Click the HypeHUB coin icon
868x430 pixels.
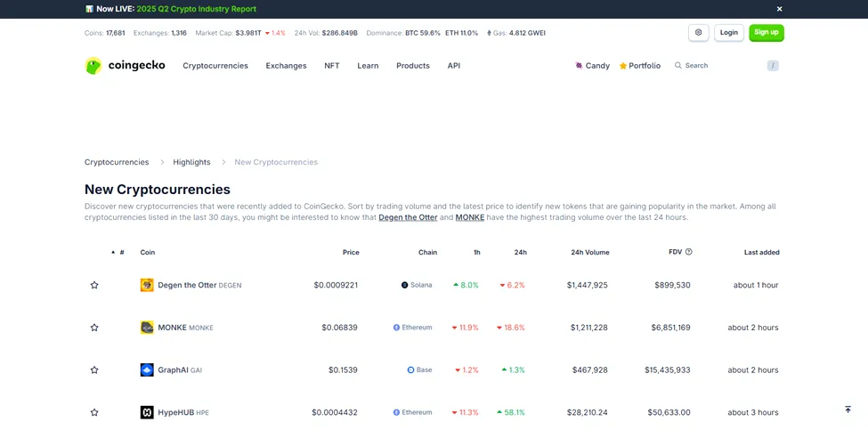(x=147, y=412)
